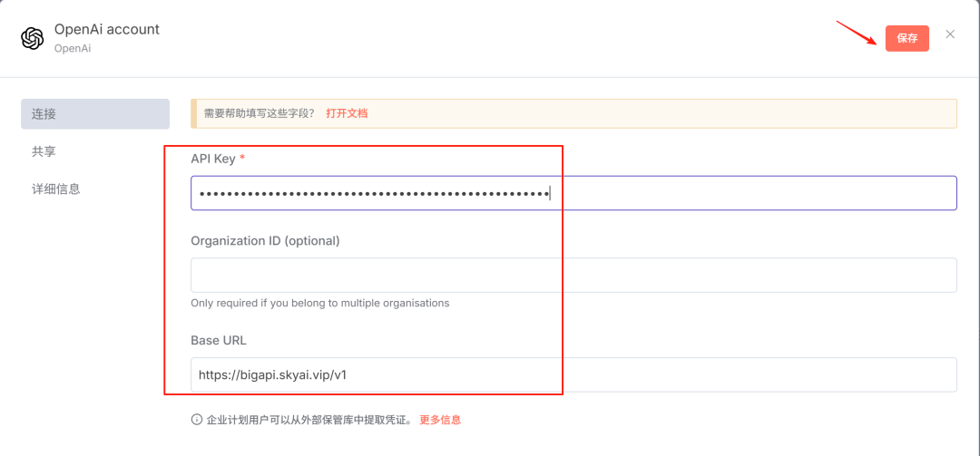The height and width of the screenshot is (456, 980).
Task: Close the credential dialog with X
Action: pyautogui.click(x=950, y=34)
